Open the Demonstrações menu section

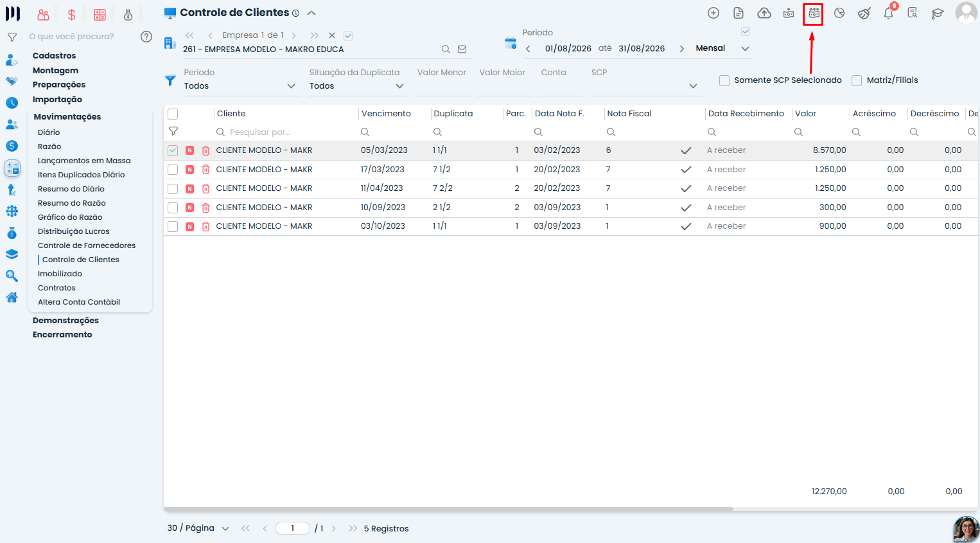coord(66,321)
